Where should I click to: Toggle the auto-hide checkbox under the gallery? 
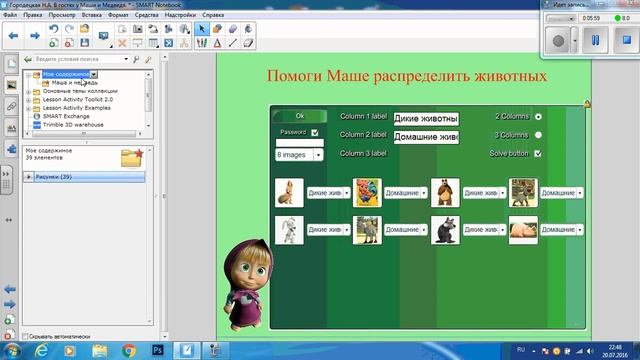click(25, 336)
